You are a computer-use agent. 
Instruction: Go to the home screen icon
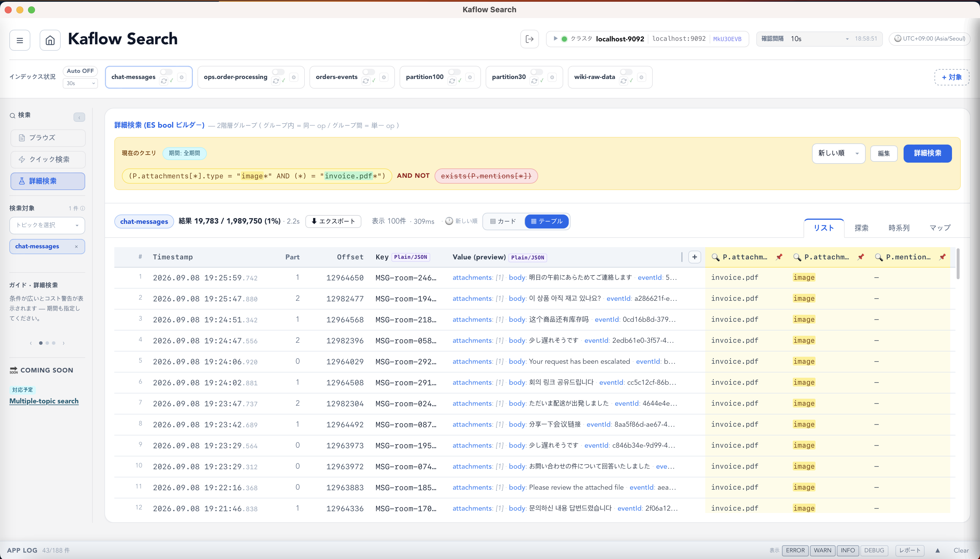click(50, 40)
